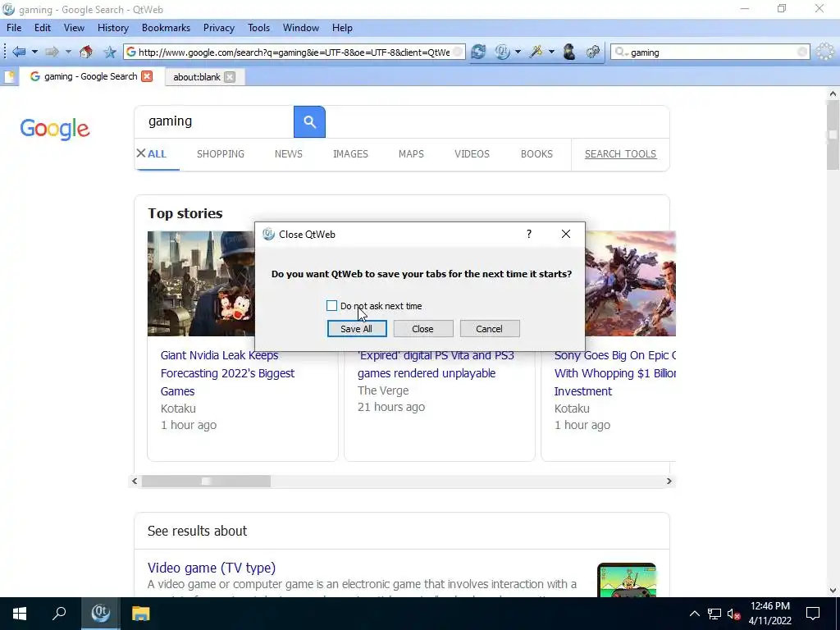Go to the Home page icon
The width and height of the screenshot is (840, 630).
pyautogui.click(x=85, y=52)
